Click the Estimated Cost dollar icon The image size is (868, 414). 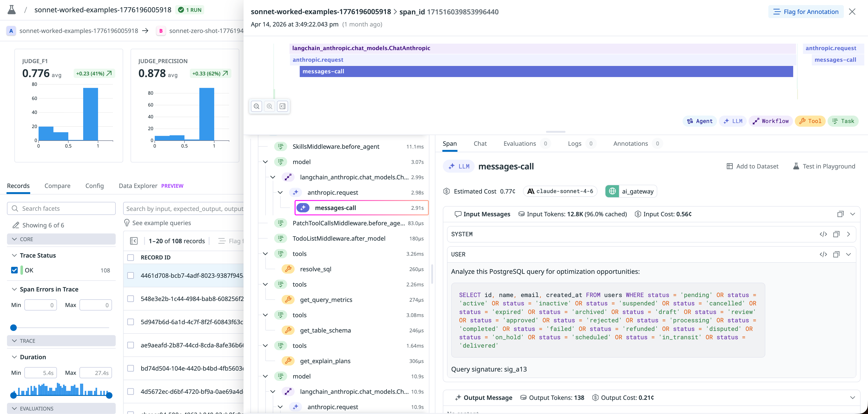click(447, 191)
